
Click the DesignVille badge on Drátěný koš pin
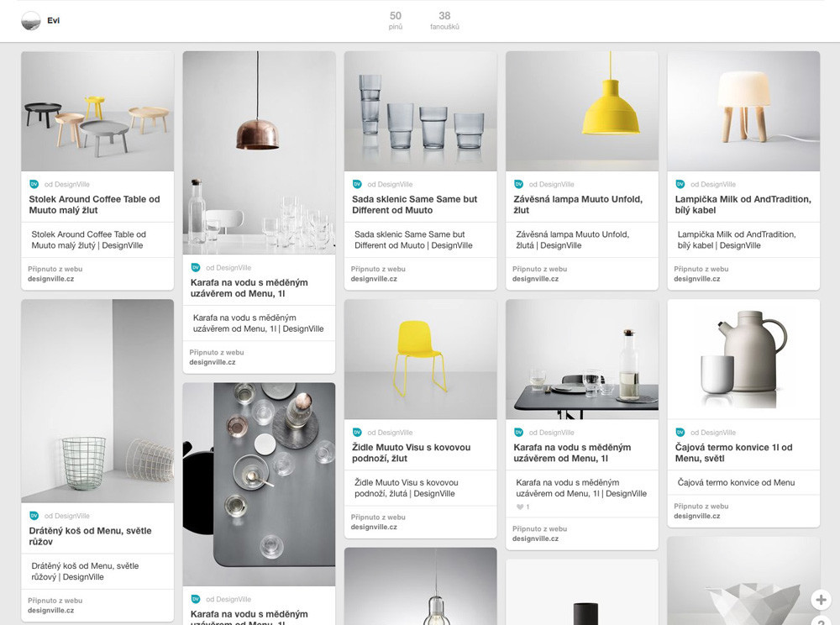coord(34,516)
